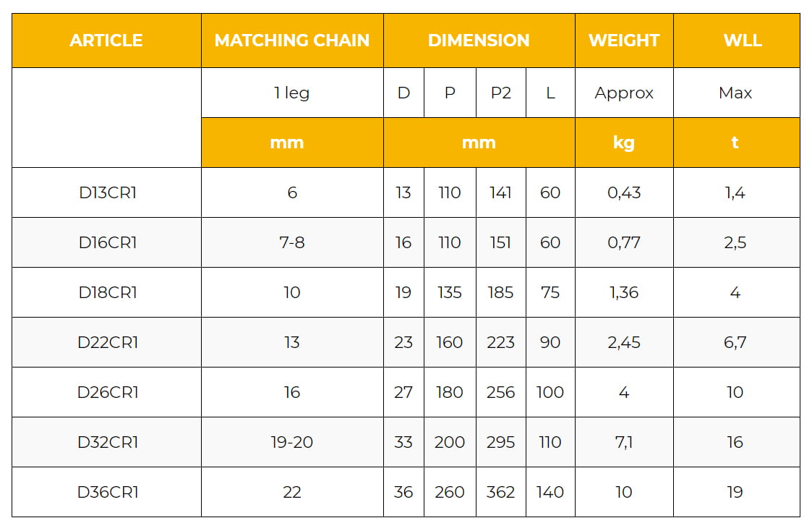The image size is (812, 531).
Task: Select article D22CR1 cell
Action: pos(108,343)
